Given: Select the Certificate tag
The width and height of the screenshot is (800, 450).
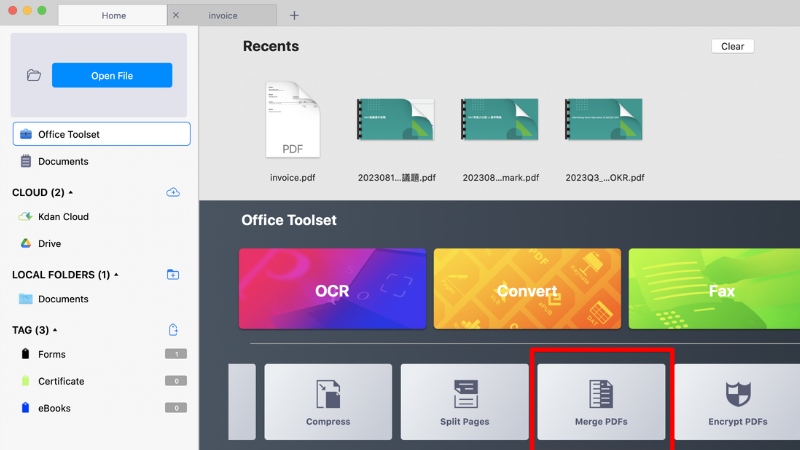Looking at the screenshot, I should coord(61,381).
